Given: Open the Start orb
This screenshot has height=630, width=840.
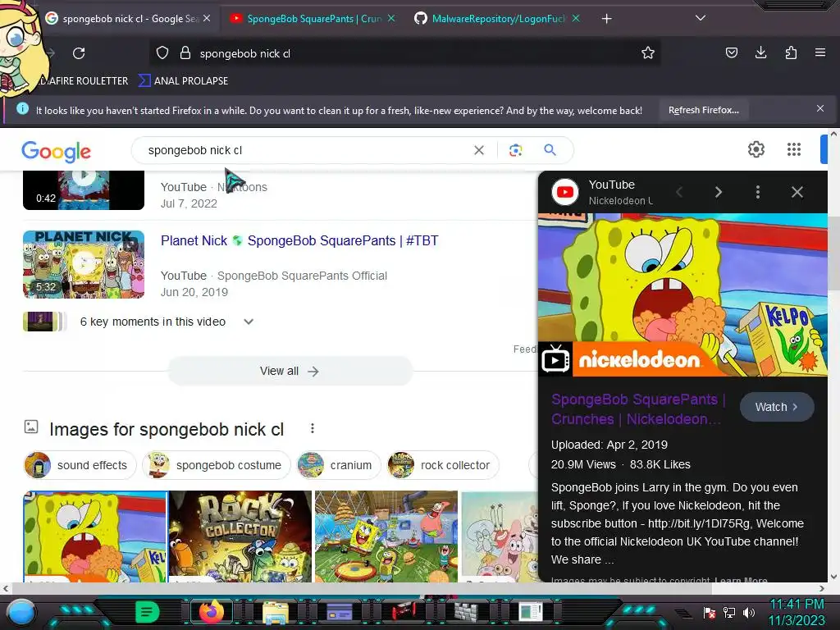Looking at the screenshot, I should coord(21,612).
